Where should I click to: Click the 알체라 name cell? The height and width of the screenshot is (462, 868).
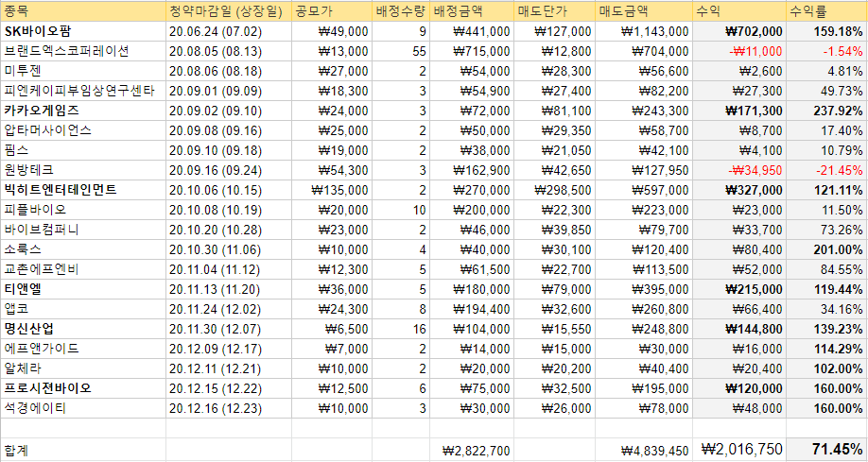(83, 368)
